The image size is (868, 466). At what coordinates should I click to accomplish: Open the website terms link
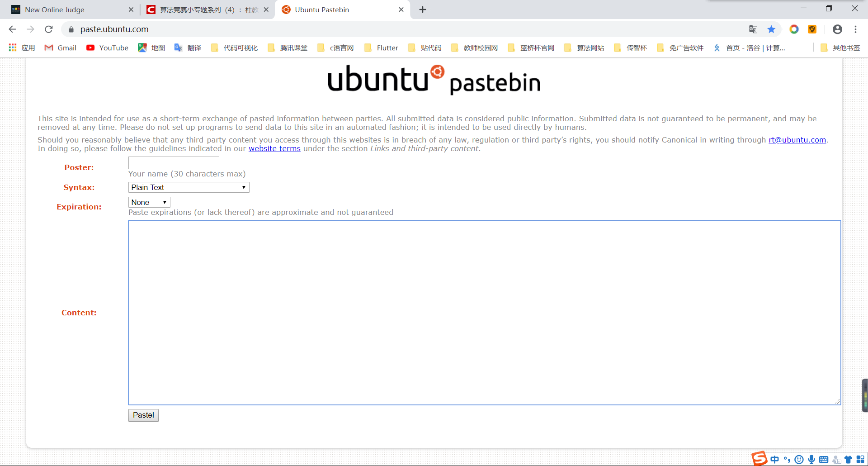[x=274, y=148]
